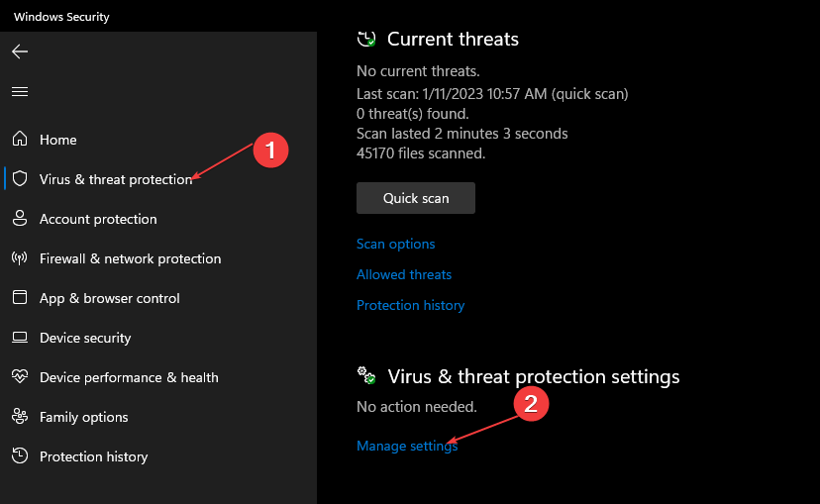820x504 pixels.
Task: Click the Virus & threat protection shield icon
Action: (20, 179)
